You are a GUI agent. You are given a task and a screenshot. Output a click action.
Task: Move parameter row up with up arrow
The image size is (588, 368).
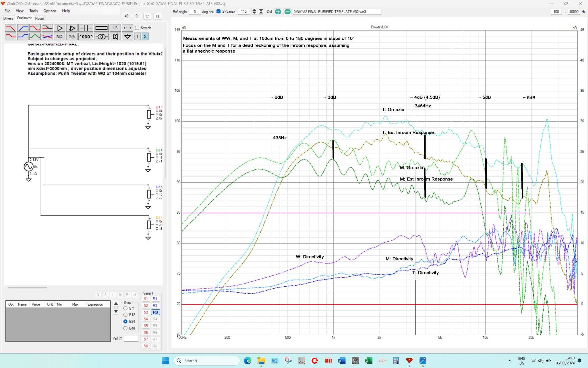(x=116, y=304)
